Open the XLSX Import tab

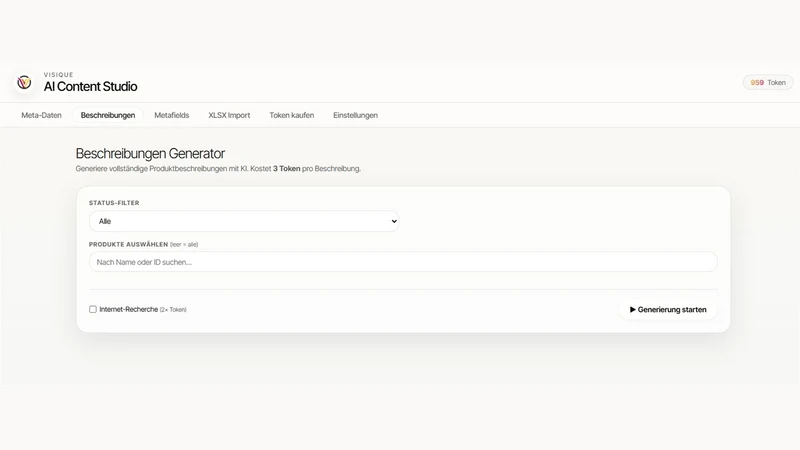(x=229, y=115)
